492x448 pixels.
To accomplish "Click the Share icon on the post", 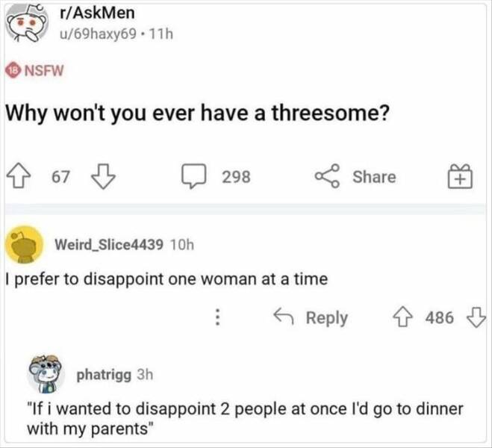I will 327,175.
